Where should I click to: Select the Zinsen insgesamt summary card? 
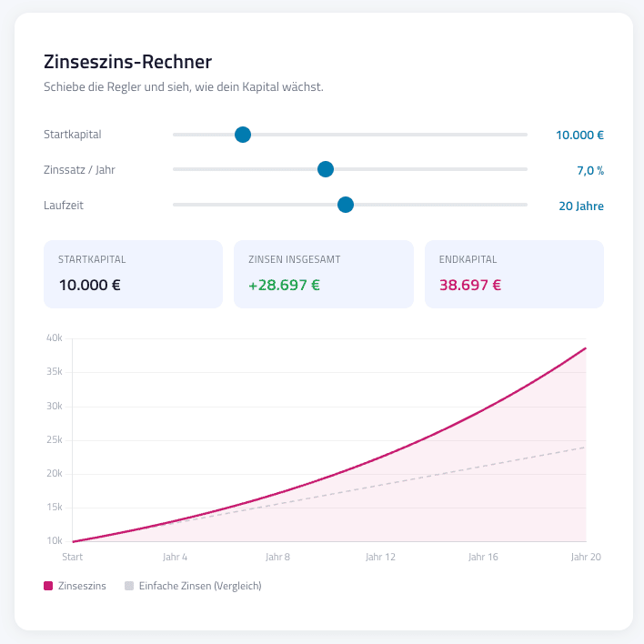click(323, 274)
